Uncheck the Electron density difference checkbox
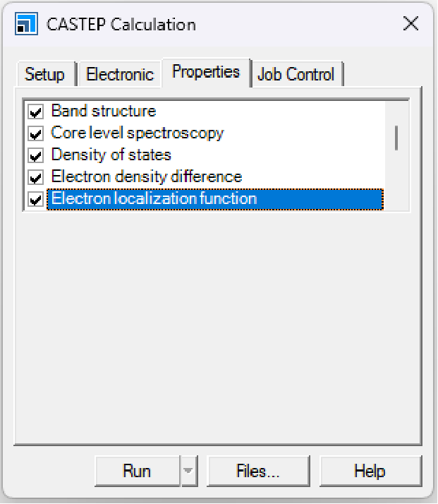Viewport: 438px width, 504px height. [x=35, y=177]
